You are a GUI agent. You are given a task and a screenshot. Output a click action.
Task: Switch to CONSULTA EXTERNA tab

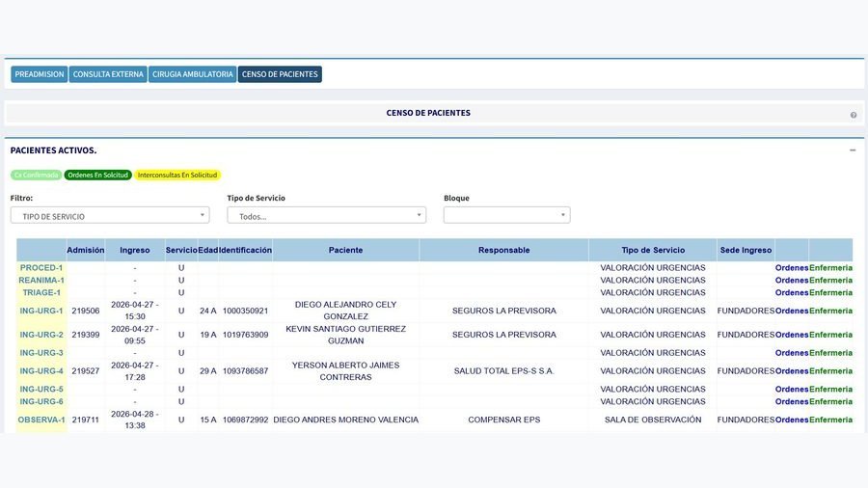[x=108, y=74]
